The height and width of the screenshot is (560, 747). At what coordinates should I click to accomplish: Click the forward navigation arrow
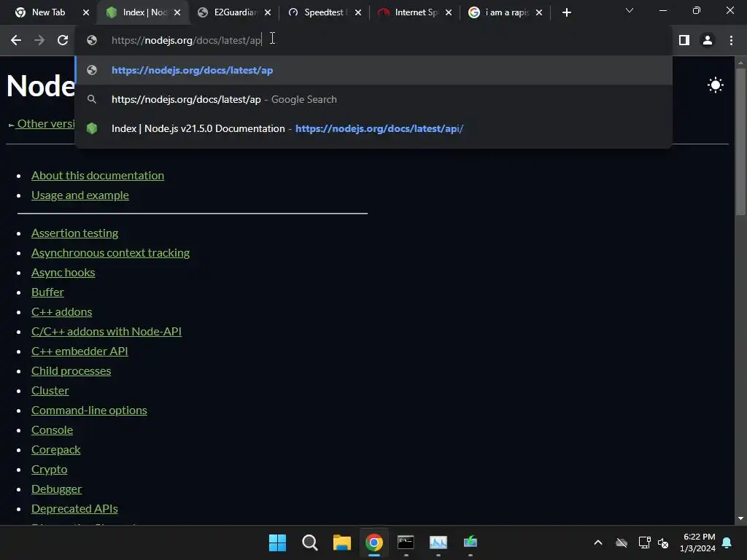[x=39, y=41]
